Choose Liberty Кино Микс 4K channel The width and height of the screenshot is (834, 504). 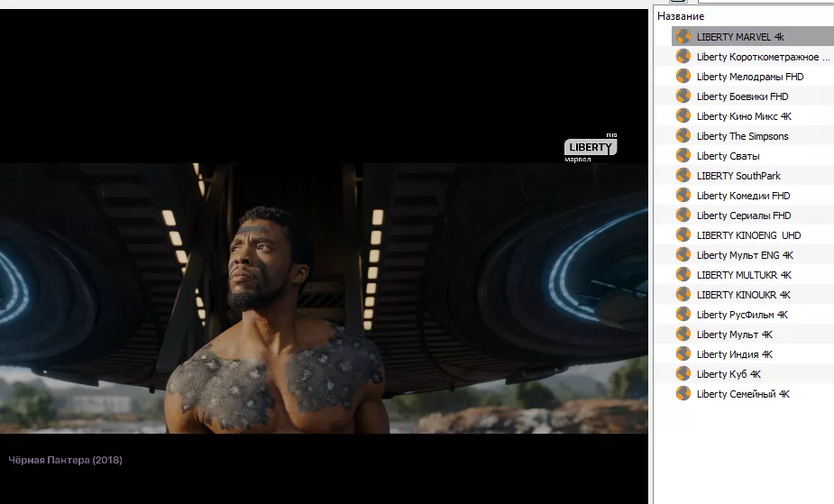click(744, 116)
